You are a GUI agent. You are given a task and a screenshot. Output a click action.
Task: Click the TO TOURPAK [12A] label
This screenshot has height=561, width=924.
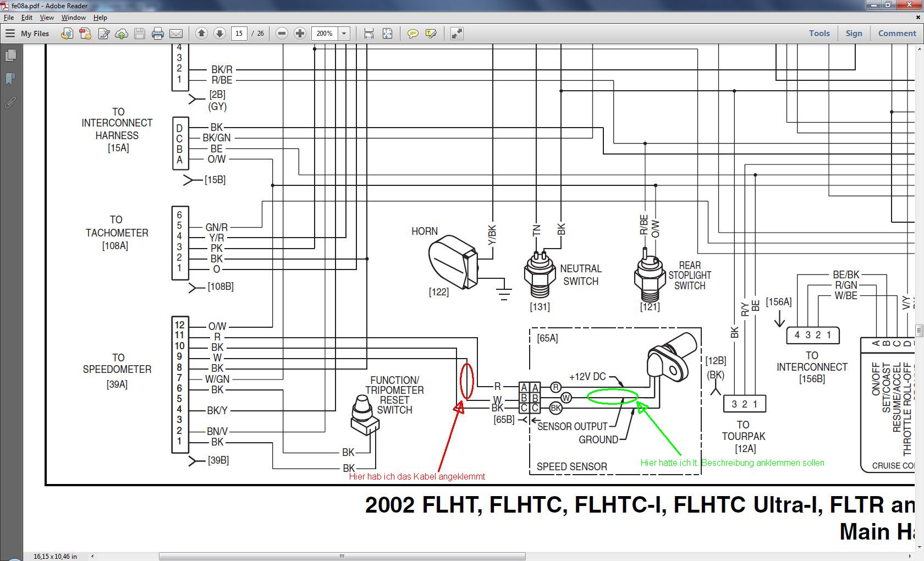744,437
